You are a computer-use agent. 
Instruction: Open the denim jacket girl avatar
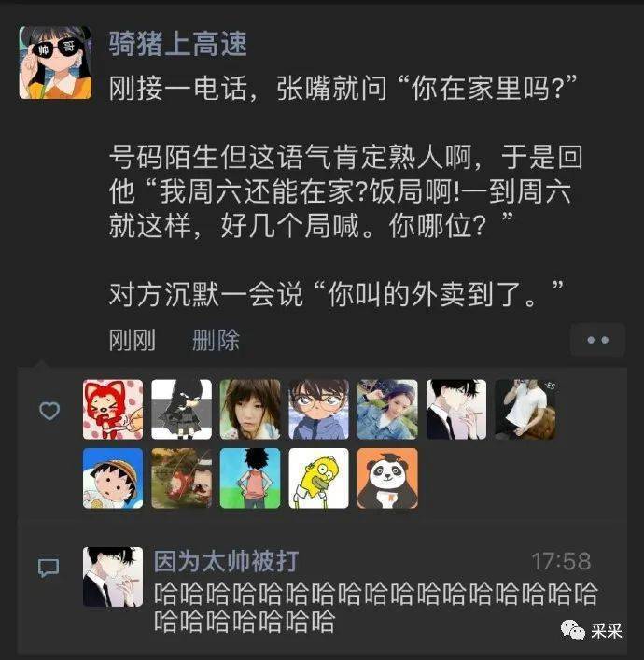[387, 410]
